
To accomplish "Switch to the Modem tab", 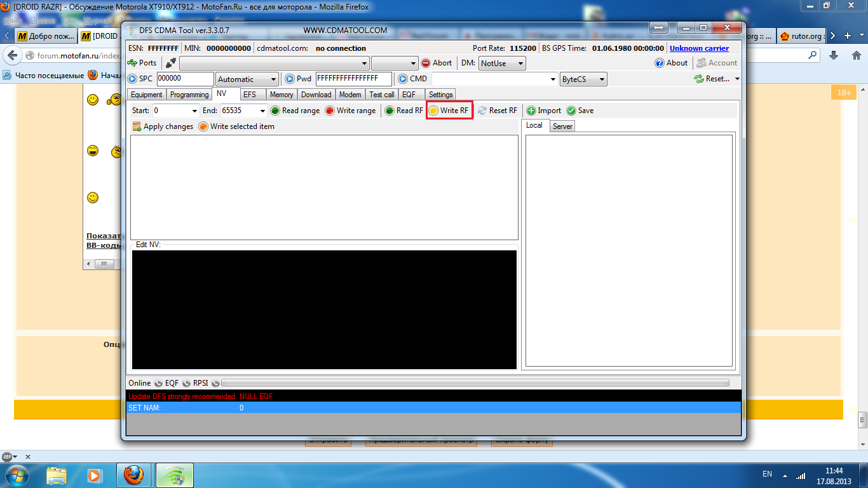I will [x=350, y=95].
